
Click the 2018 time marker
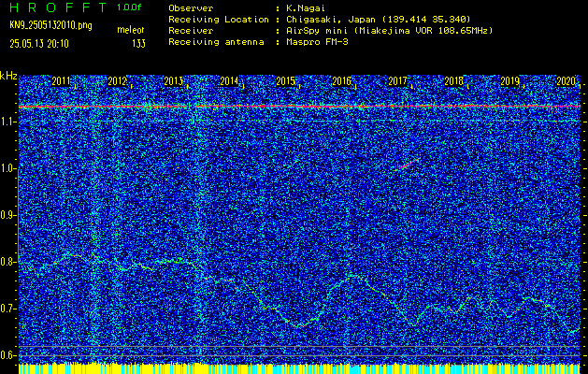coord(453,81)
